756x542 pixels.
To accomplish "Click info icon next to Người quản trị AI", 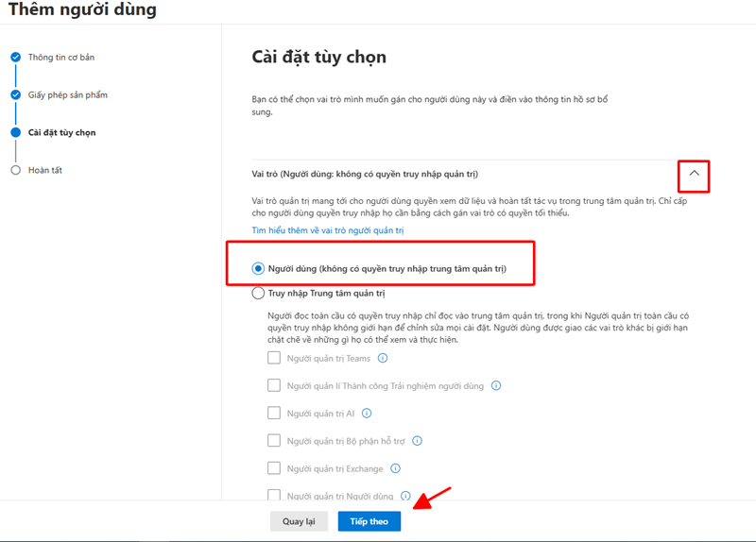I will pos(367,414).
